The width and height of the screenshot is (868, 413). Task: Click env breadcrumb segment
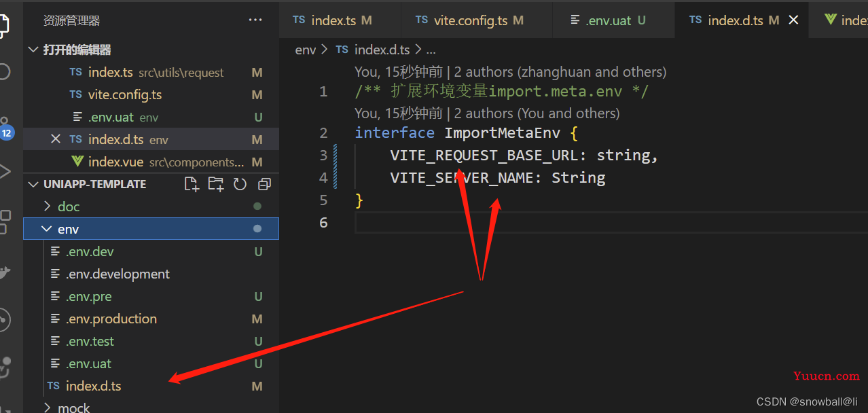click(306, 50)
